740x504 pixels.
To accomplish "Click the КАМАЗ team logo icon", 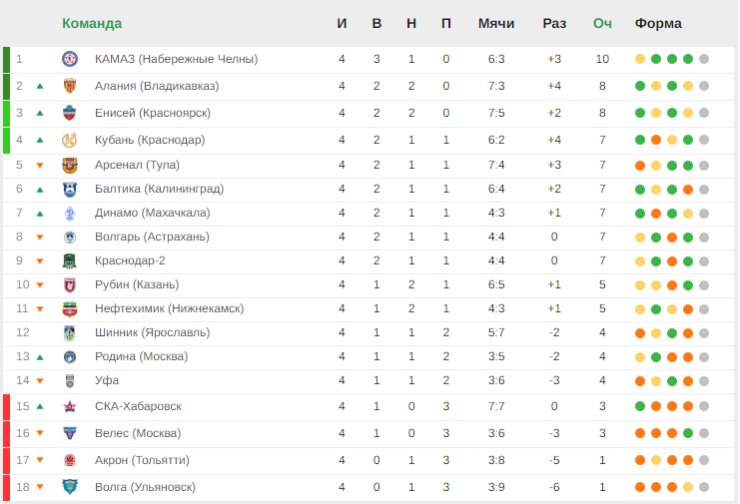I will [70, 59].
